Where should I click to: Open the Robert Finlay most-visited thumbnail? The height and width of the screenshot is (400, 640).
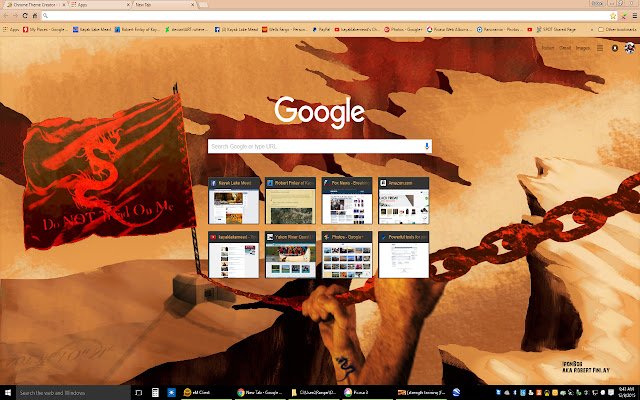coord(290,200)
